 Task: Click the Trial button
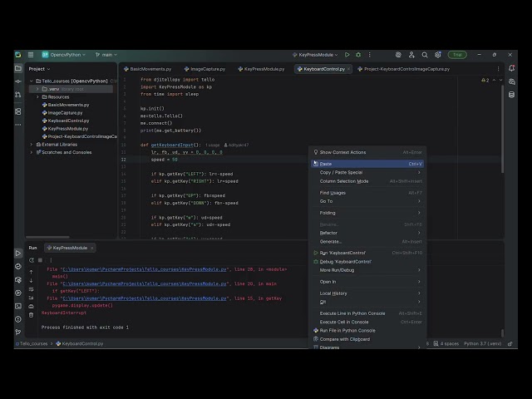pos(457,55)
